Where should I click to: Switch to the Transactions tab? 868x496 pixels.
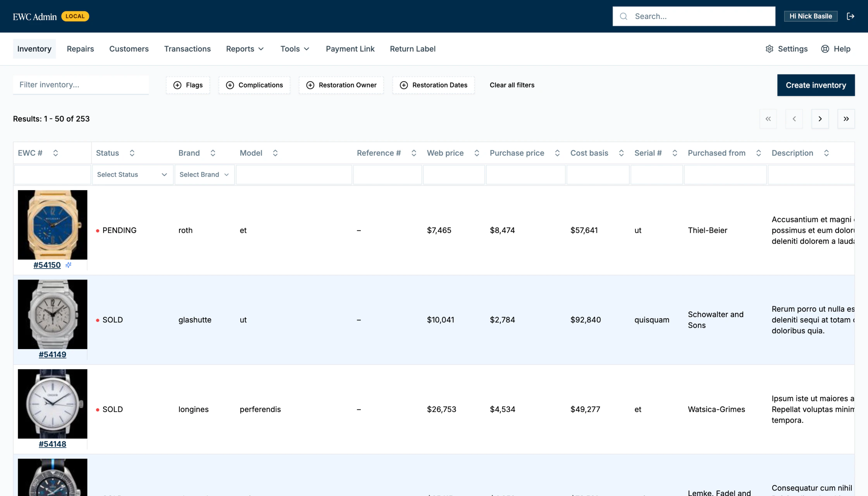click(x=188, y=49)
